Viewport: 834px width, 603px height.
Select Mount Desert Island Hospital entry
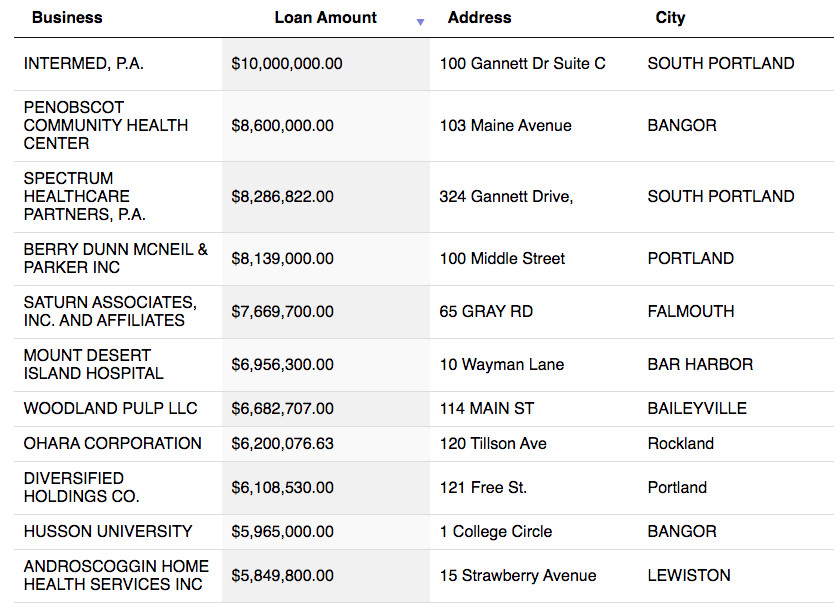tap(94, 365)
